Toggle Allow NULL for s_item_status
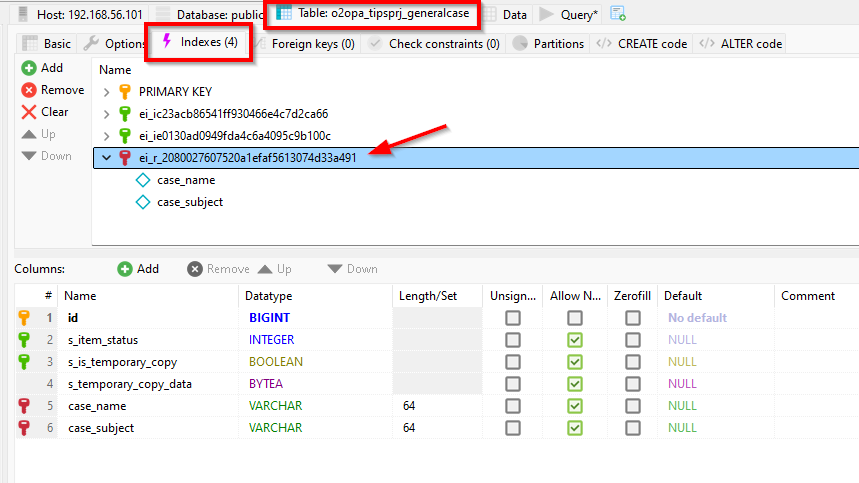The image size is (859, 483). (x=574, y=340)
